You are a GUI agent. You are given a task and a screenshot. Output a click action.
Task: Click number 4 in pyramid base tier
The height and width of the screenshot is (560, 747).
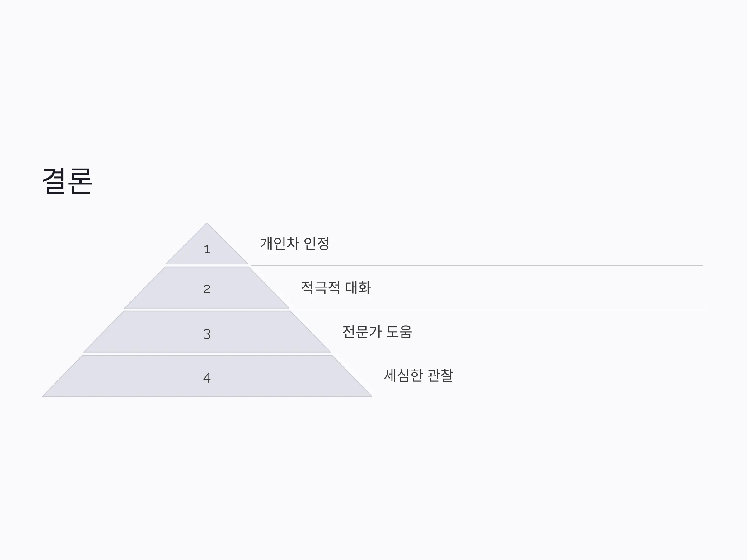coord(207,378)
